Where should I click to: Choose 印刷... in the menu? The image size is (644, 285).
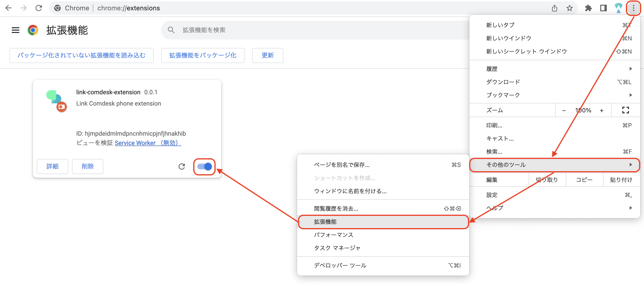(x=555, y=125)
